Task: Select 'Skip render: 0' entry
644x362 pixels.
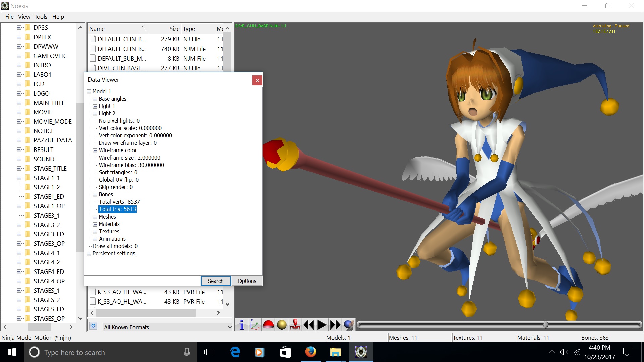Action: pos(116,187)
